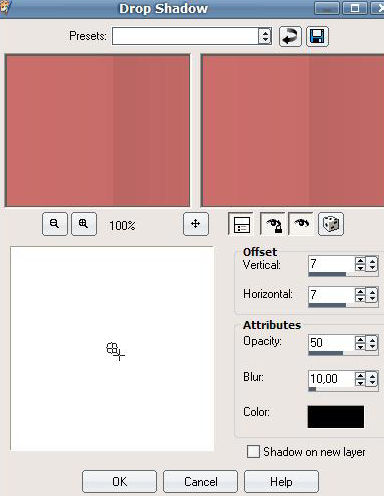Expand the Blur slider dropdown arrow
The image size is (384, 496).
372,379
